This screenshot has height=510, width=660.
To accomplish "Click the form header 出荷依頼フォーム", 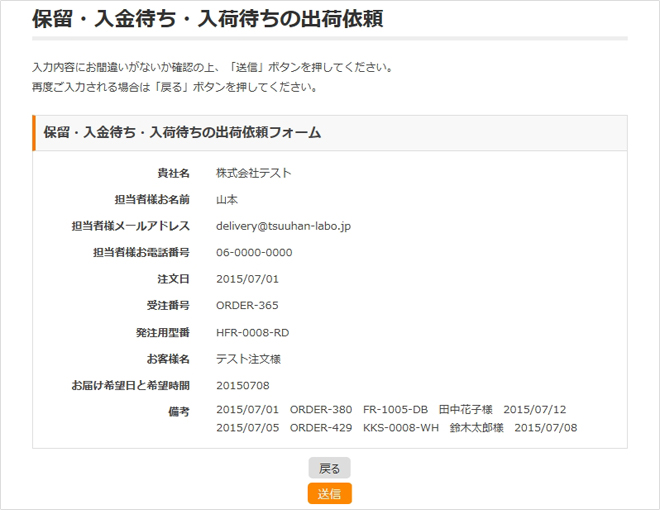I will [x=181, y=132].
